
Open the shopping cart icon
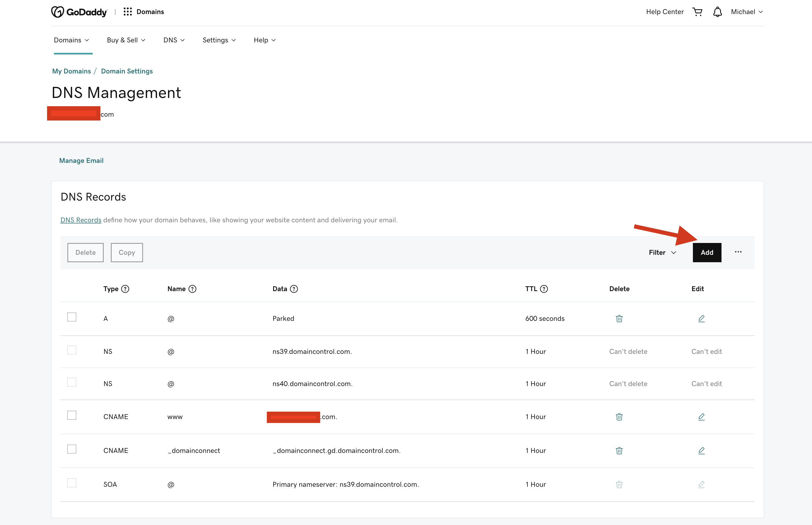coord(698,12)
